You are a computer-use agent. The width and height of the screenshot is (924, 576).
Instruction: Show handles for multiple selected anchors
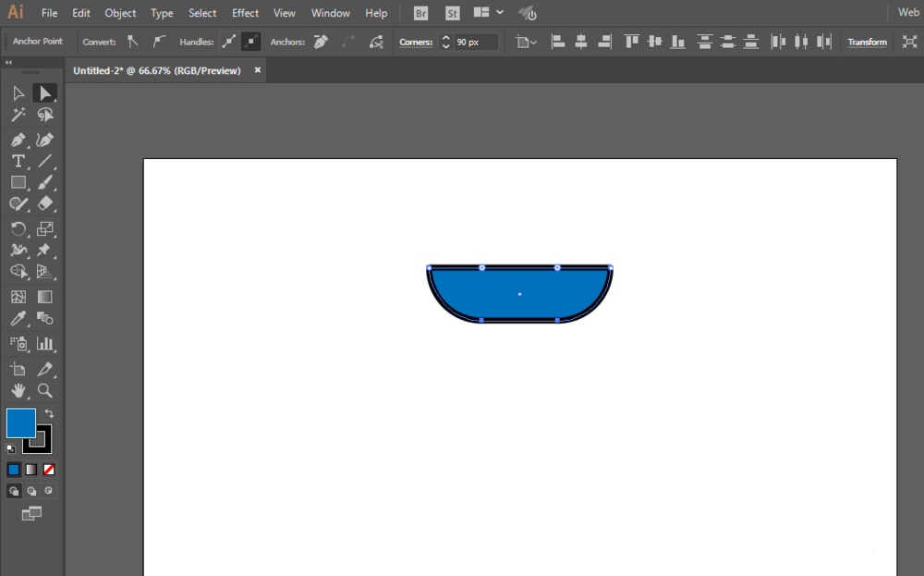click(x=228, y=42)
